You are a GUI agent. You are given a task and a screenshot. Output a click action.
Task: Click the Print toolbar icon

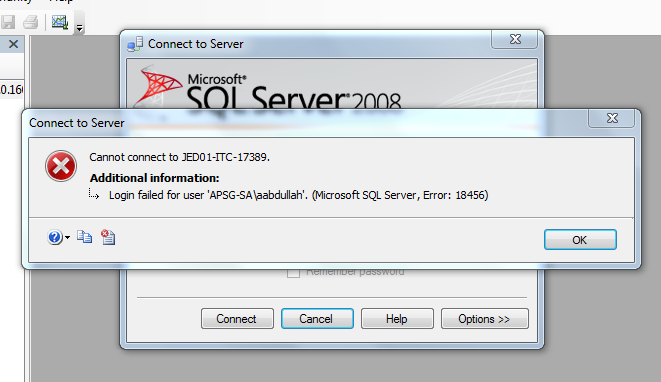point(30,22)
